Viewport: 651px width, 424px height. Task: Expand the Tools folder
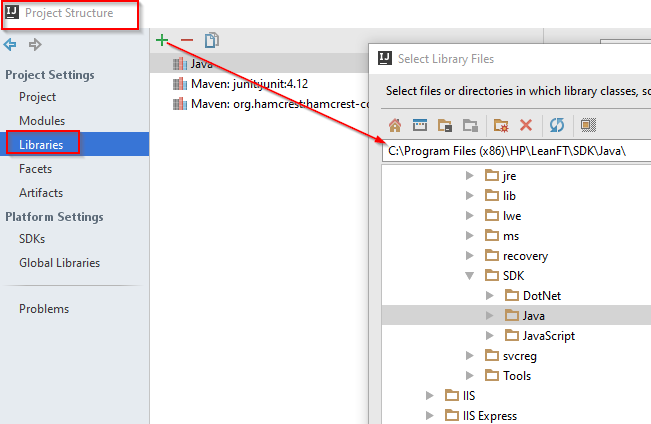point(470,375)
